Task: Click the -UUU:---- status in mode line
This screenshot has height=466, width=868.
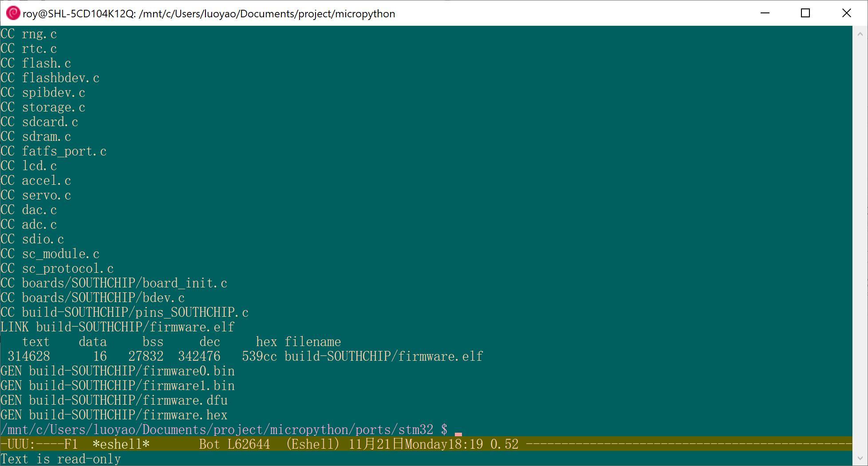Action: (x=31, y=444)
